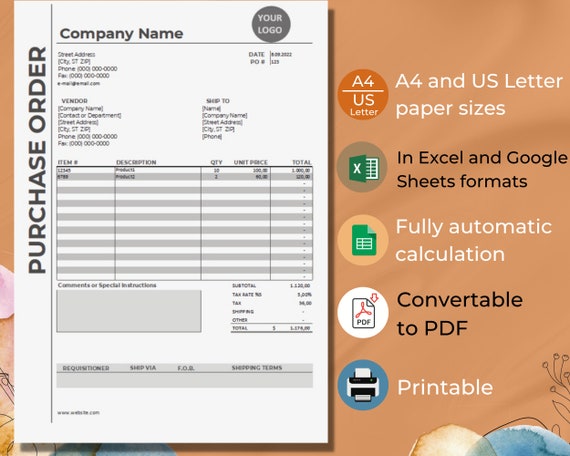Click the printer icon
Image resolution: width=570 pixels, height=456 pixels.
point(363,385)
